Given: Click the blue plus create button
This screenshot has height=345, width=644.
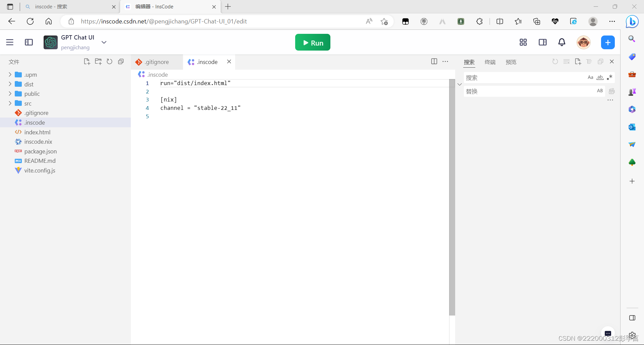Looking at the screenshot, I should point(608,43).
